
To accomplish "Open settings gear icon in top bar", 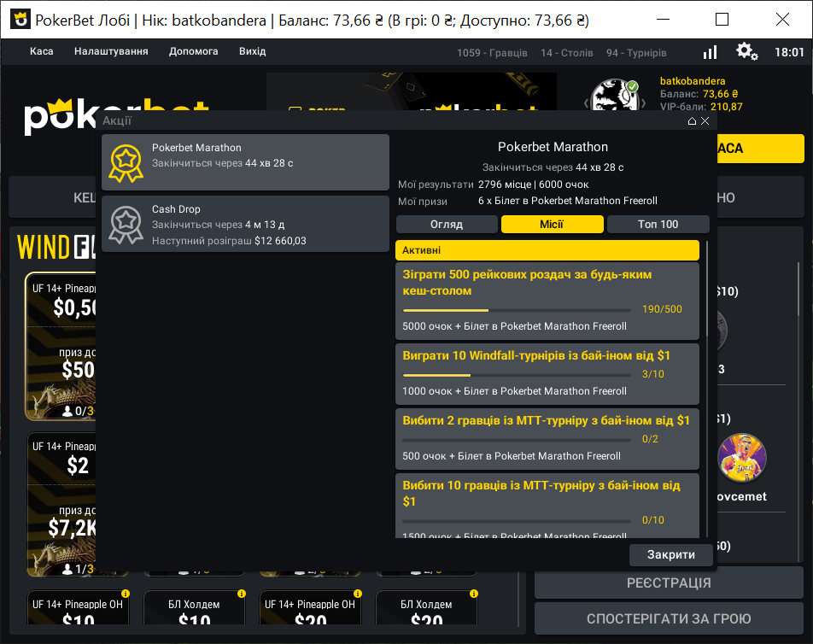I will pyautogui.click(x=746, y=52).
